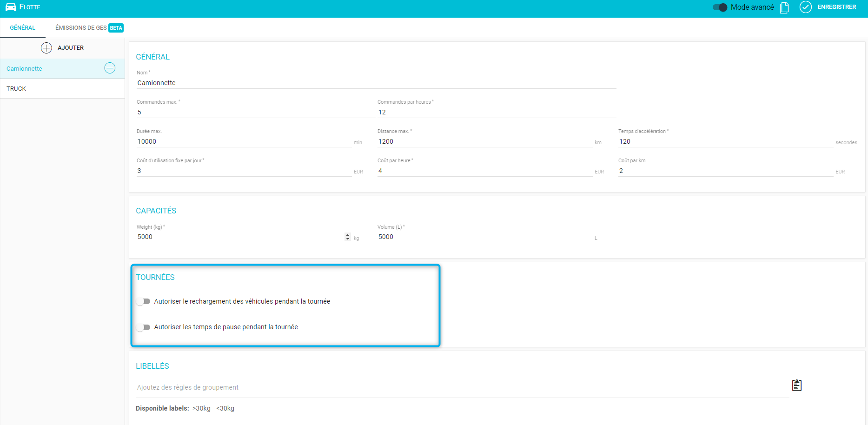Viewport: 868px width, 425px height.
Task: Edit the Coût par heure field
Action: [x=485, y=171]
